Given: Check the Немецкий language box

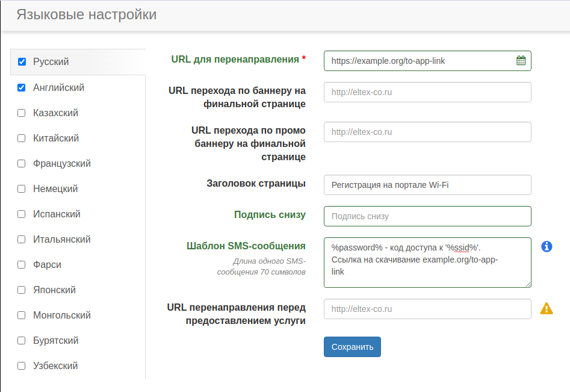Looking at the screenshot, I should click(22, 189).
